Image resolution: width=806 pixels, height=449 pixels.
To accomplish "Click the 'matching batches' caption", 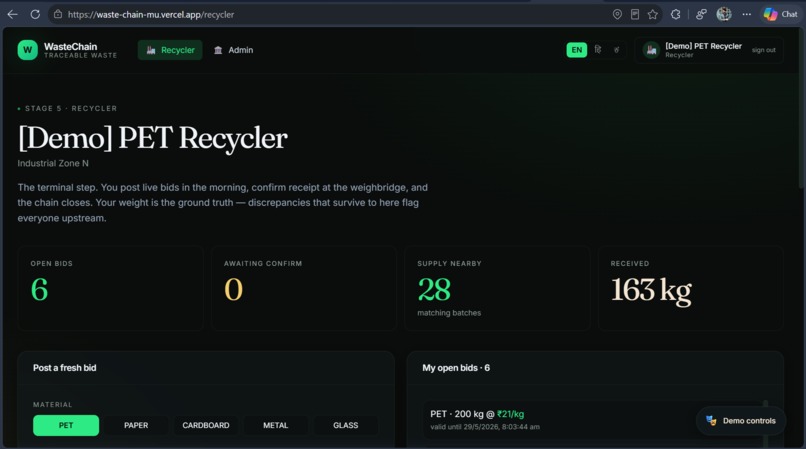I will (449, 313).
